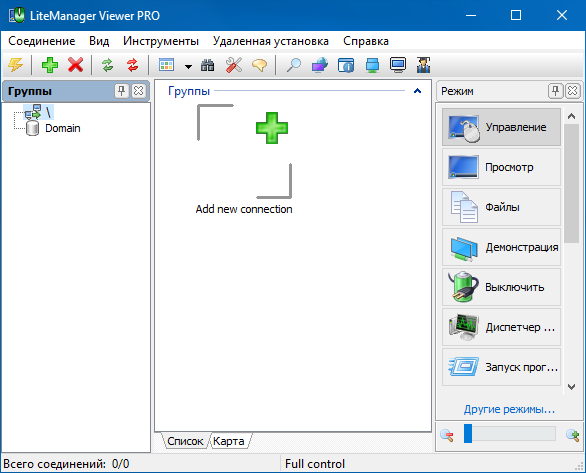Pin the Группы panel
The width and height of the screenshot is (586, 473).
coord(121,91)
